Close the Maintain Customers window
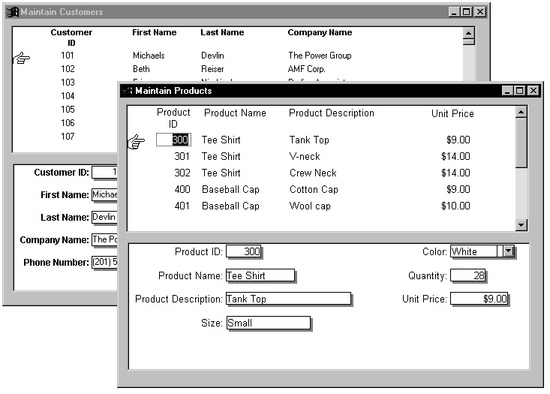The height and width of the screenshot is (394, 550). 479,12
